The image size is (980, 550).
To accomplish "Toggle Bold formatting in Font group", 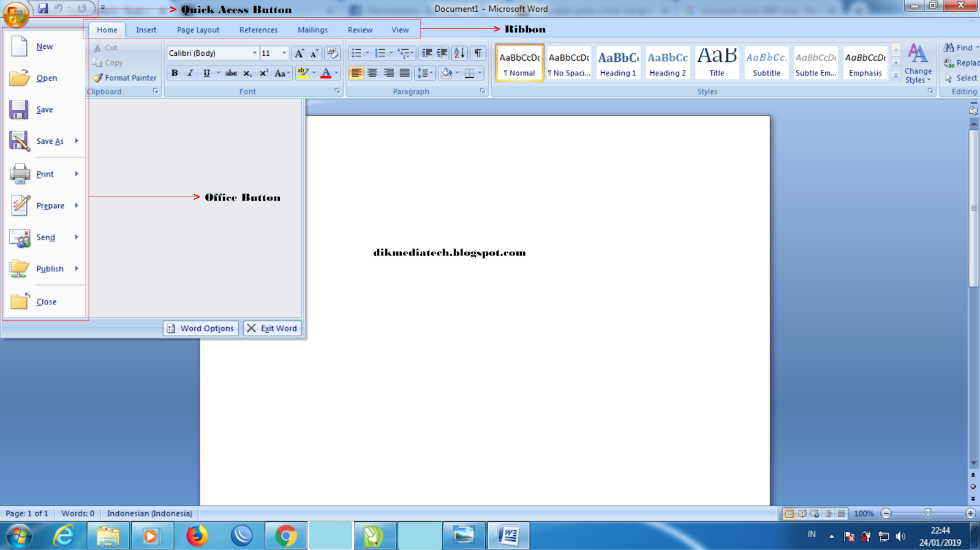I will tap(175, 73).
